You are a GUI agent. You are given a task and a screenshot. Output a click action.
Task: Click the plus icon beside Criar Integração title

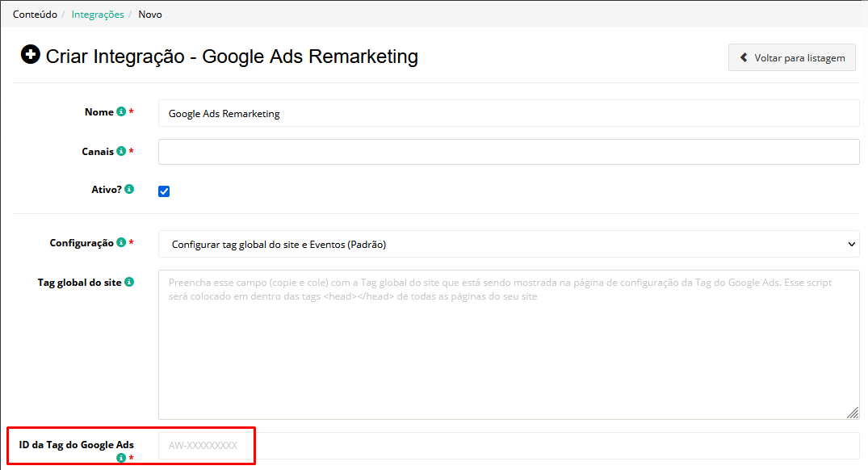[x=31, y=54]
